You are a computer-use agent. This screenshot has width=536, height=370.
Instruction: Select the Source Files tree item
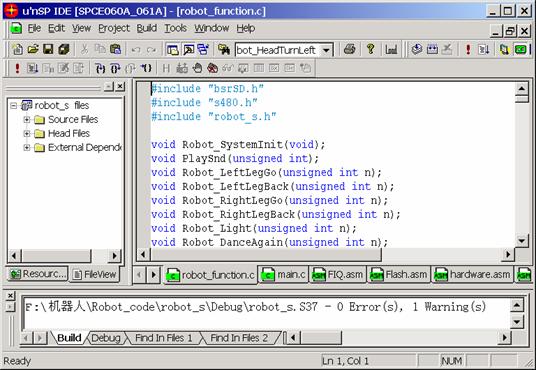tap(73, 119)
